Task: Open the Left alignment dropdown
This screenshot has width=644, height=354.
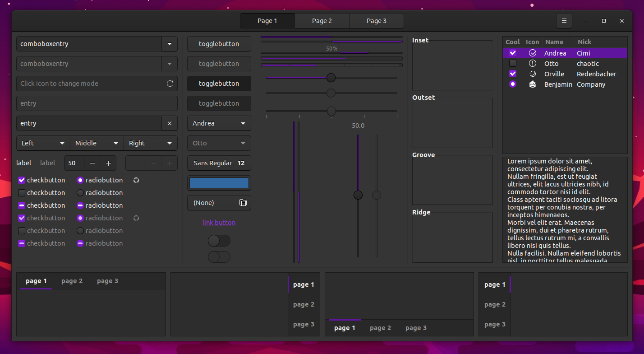Action: (x=42, y=143)
